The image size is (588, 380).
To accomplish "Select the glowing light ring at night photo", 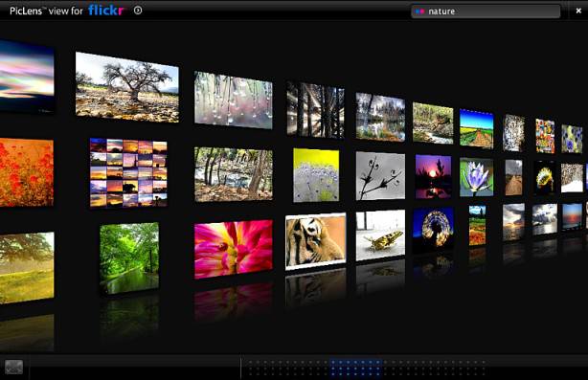I will [x=433, y=228].
